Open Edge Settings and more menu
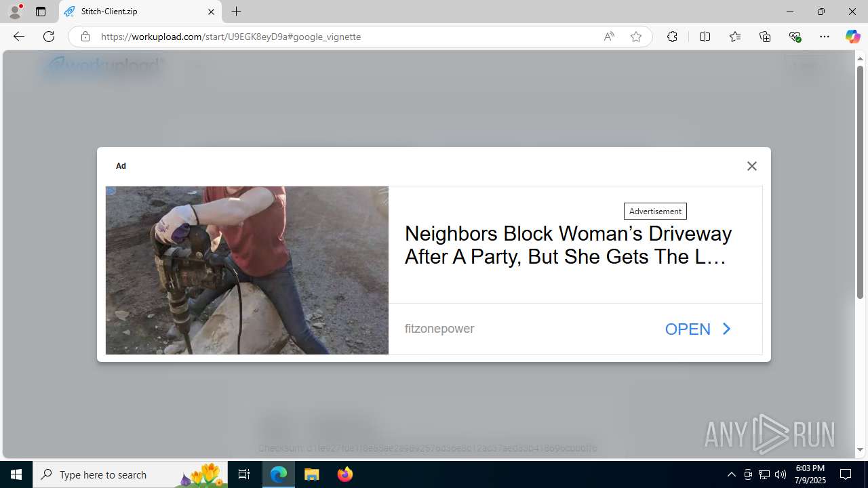The height and width of the screenshot is (488, 868). pyautogui.click(x=825, y=37)
